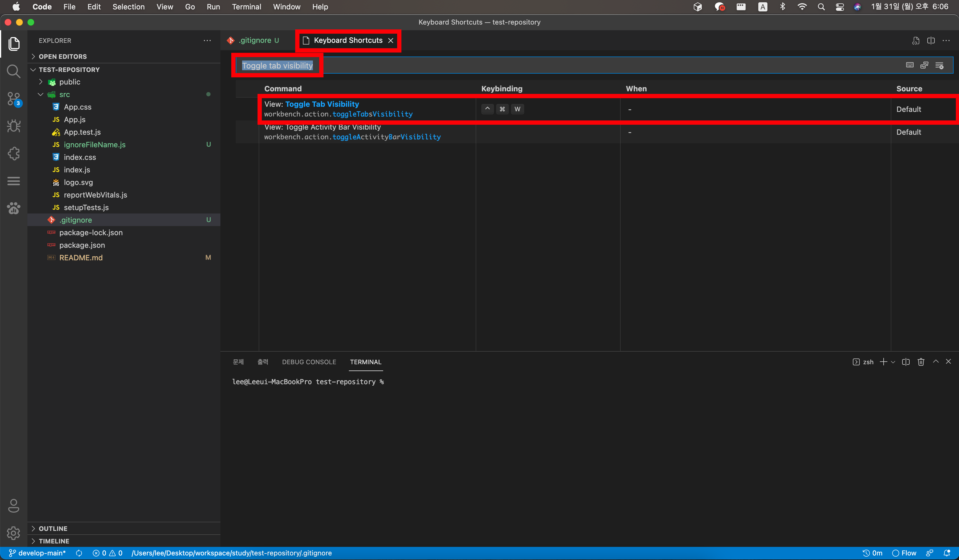Click the Manage gear icon
This screenshot has height=560, width=959.
click(x=14, y=533)
